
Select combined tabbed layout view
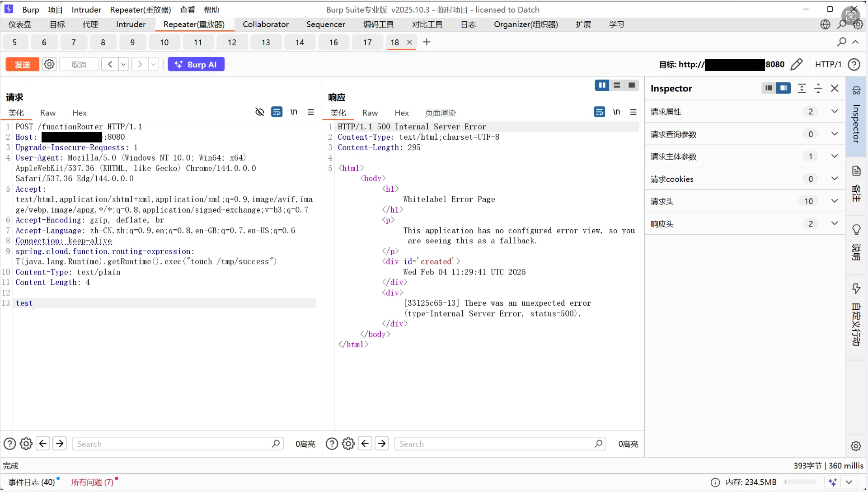(x=632, y=85)
